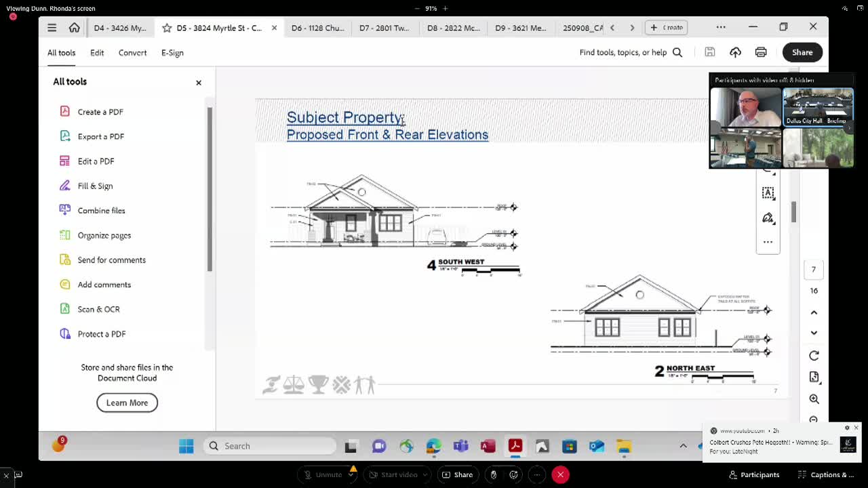
Task: Go to the Acrobat Home view
Action: click(x=74, y=28)
